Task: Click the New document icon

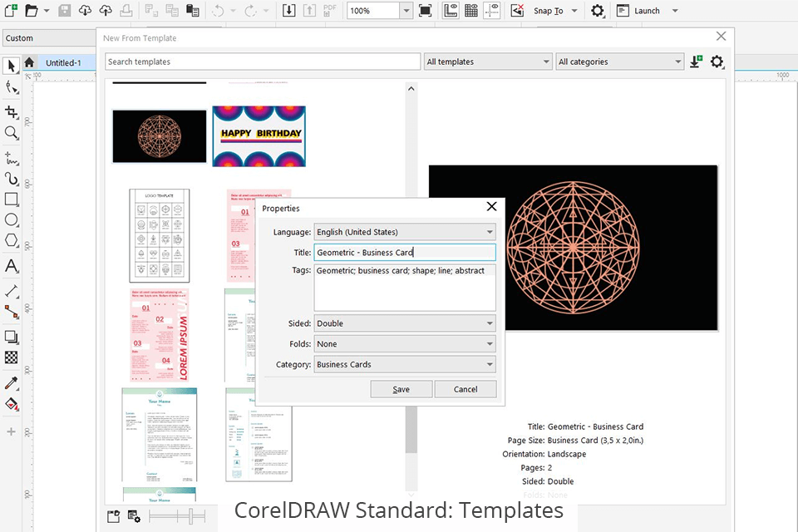Action: pyautogui.click(x=11, y=10)
